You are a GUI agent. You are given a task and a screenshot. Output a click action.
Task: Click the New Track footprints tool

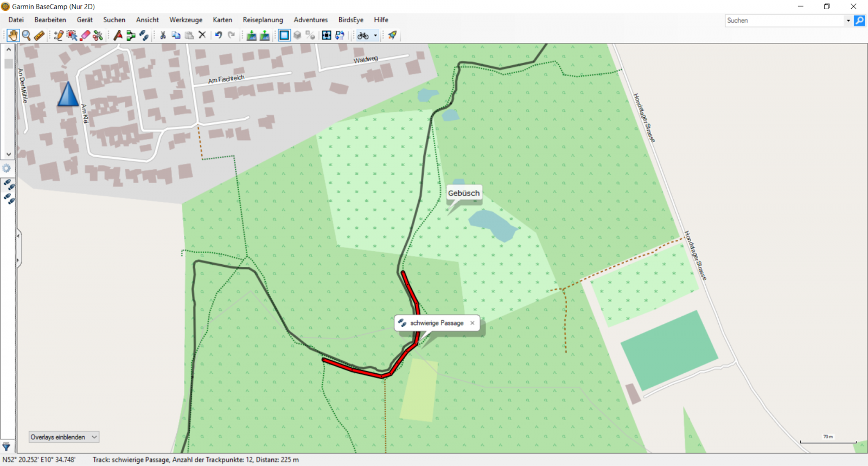pos(144,35)
